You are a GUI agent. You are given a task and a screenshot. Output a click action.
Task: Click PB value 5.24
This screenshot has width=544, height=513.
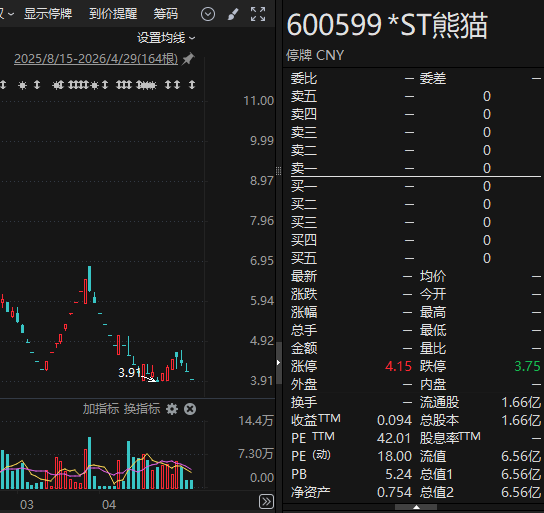[x=398, y=474]
